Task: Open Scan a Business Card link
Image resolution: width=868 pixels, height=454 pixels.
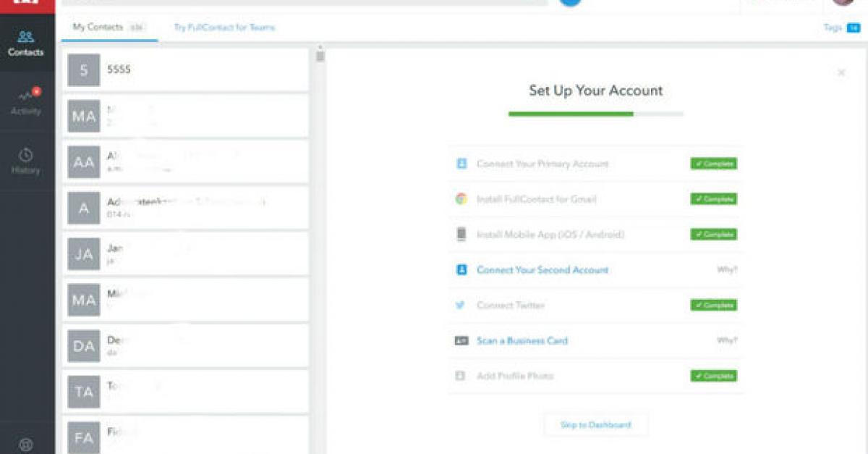Action: (522, 341)
